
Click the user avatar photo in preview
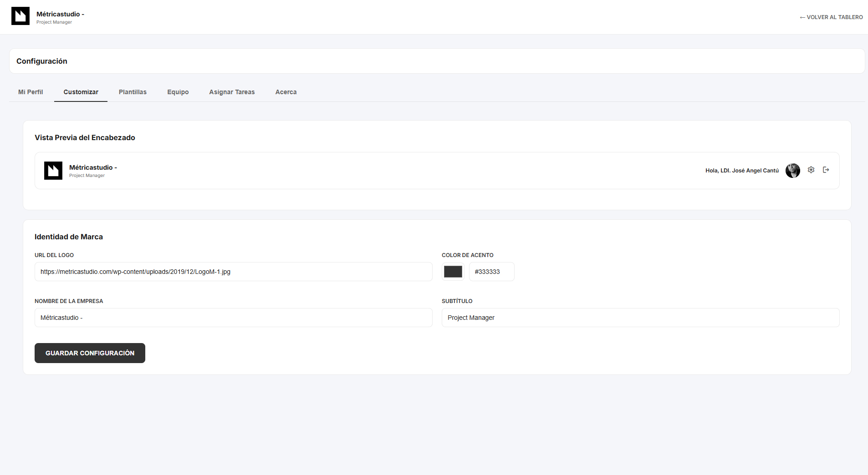coord(792,171)
